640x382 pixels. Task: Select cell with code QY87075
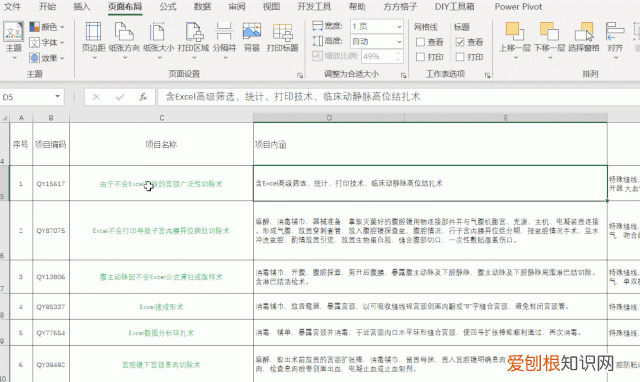pos(51,231)
